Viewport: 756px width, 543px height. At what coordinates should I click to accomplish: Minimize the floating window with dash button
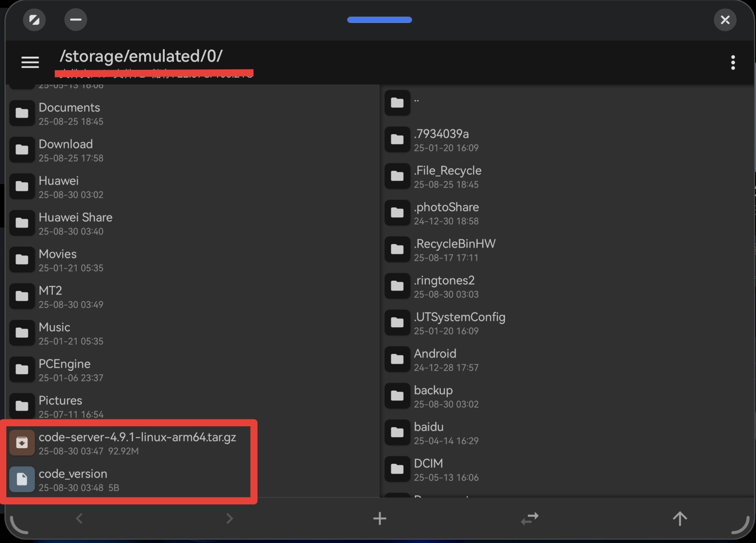tap(76, 20)
